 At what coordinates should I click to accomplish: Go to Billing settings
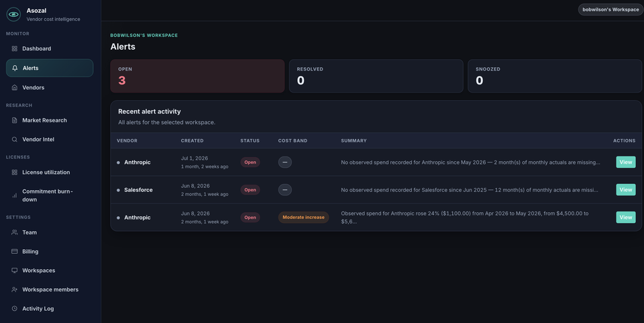50,252
